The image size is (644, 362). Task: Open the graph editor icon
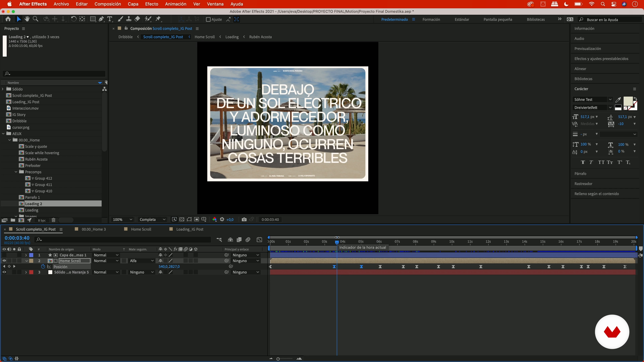pos(259,240)
